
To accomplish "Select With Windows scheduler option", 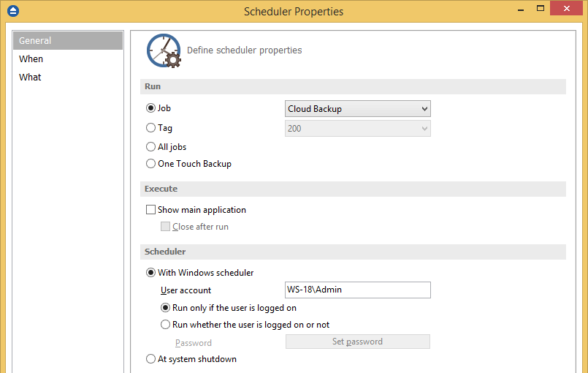I will coord(151,273).
